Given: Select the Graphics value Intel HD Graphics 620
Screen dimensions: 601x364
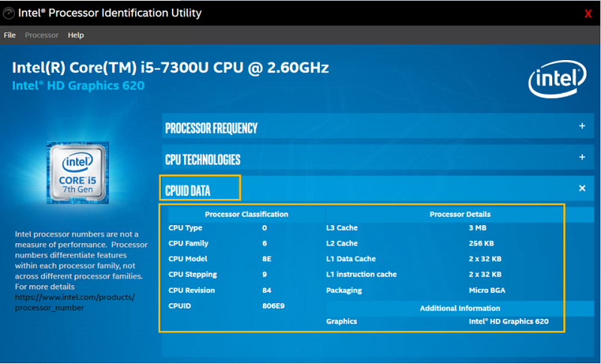Looking at the screenshot, I should pyautogui.click(x=509, y=321).
